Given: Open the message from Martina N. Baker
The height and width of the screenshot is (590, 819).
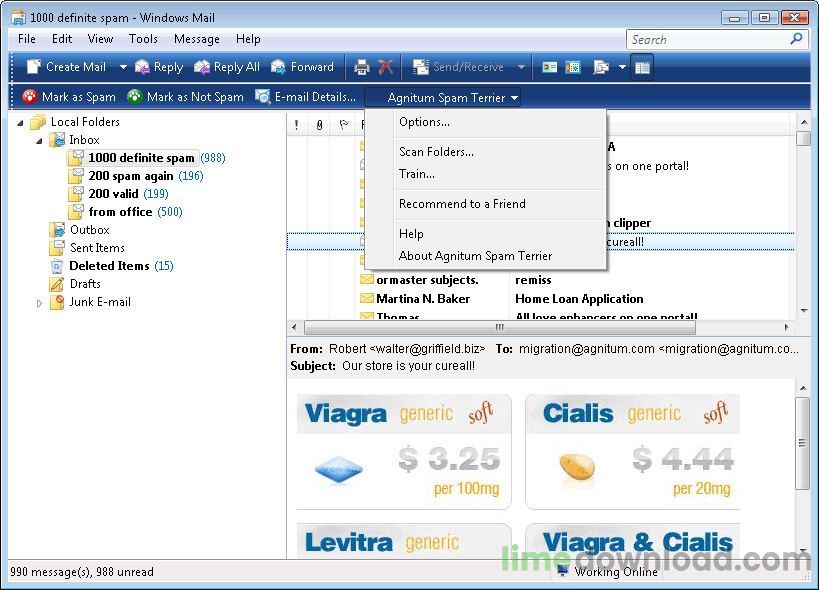Looking at the screenshot, I should (423, 299).
